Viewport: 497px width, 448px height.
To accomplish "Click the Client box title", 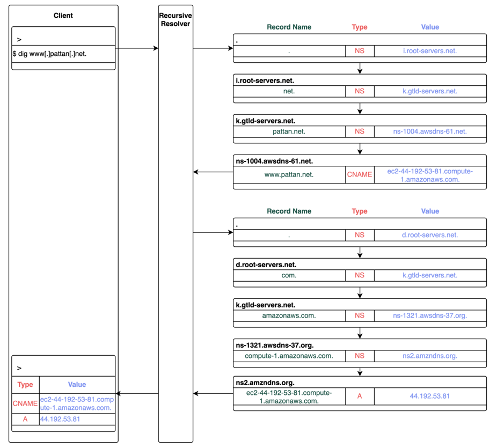I will (63, 16).
